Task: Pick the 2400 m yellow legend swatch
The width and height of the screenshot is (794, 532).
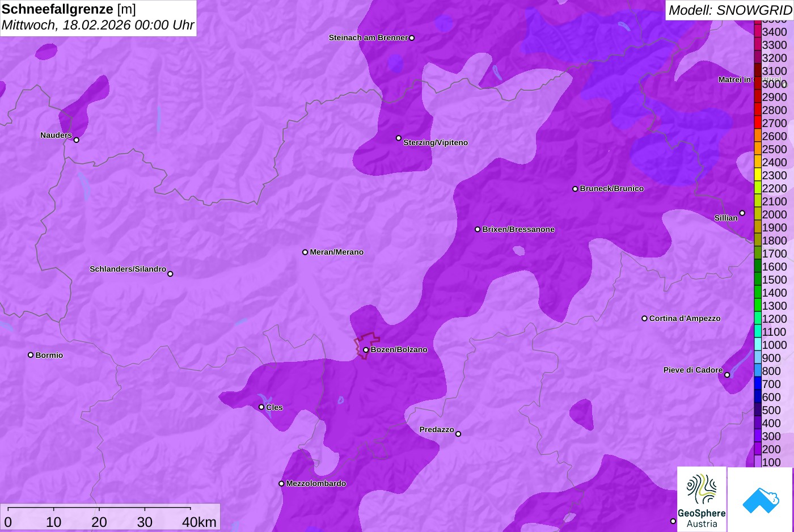Action: coord(757,162)
